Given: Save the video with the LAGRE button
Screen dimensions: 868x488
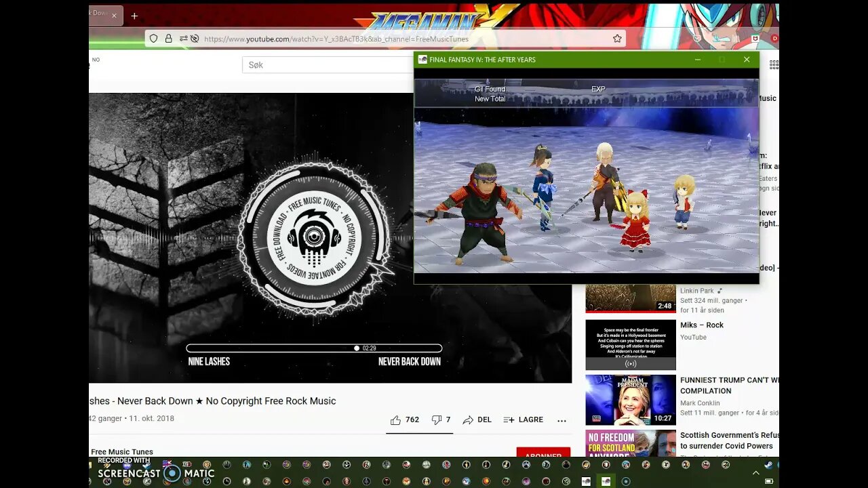Looking at the screenshot, I should 523,420.
